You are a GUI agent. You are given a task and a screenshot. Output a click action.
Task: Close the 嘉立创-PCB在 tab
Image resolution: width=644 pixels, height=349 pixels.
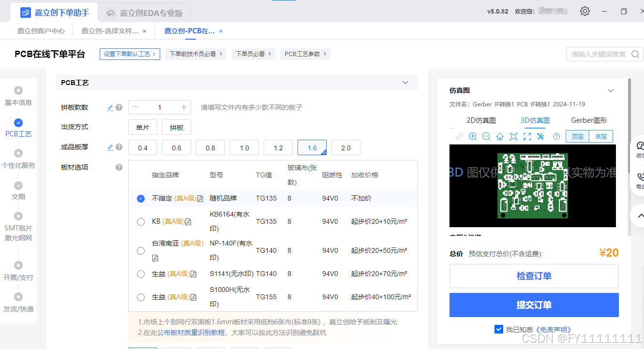click(221, 31)
